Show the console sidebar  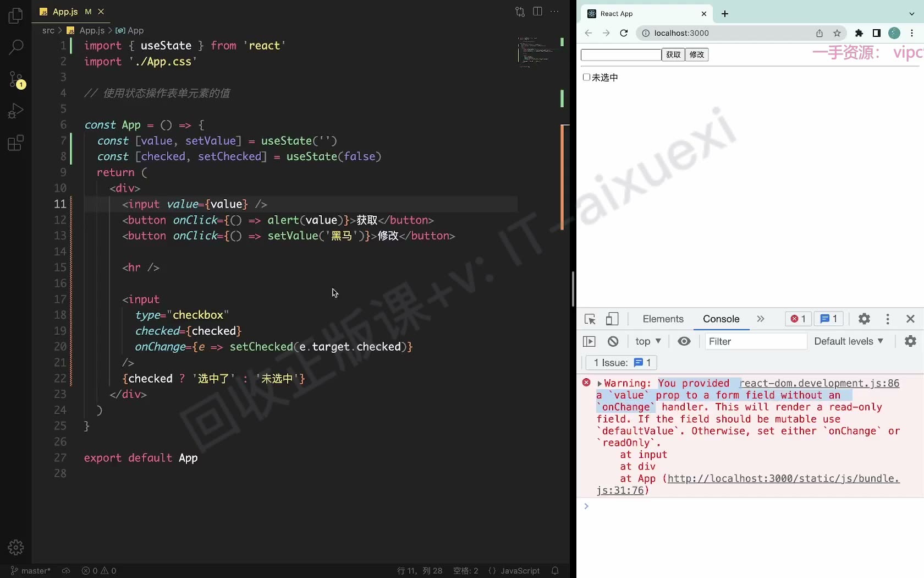click(589, 341)
